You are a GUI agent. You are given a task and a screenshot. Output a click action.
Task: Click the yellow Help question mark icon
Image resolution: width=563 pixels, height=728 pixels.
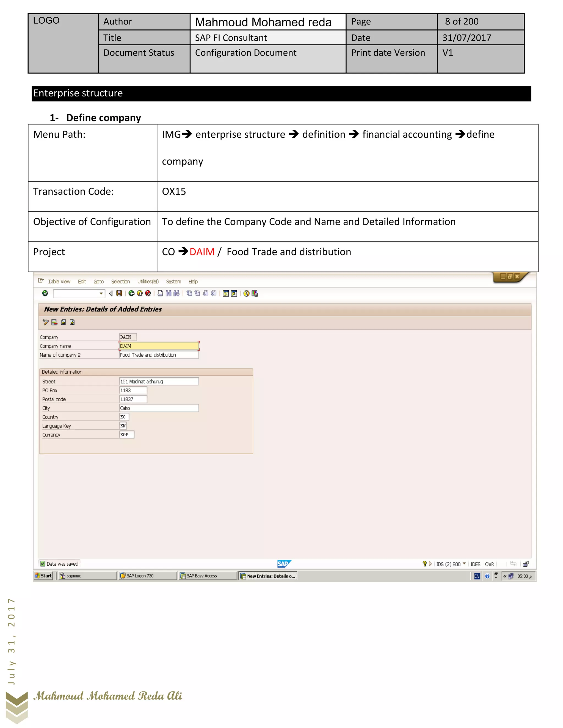pos(247,293)
